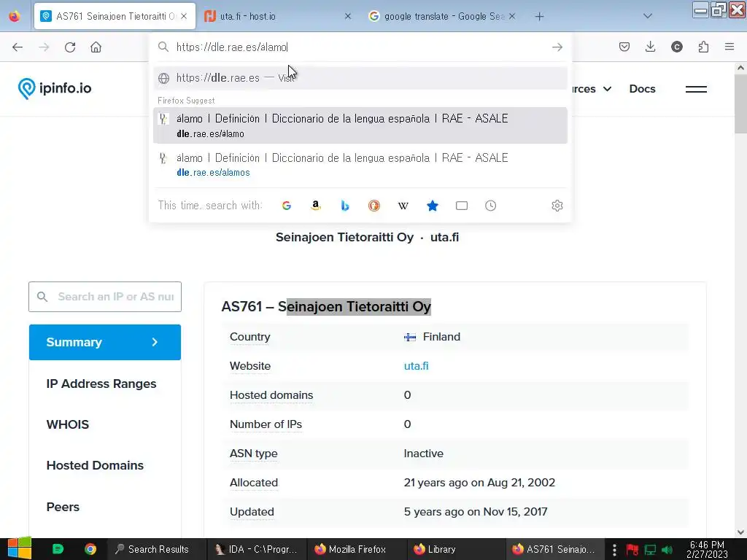Click the URL address bar field
The image size is (747, 560).
360,47
